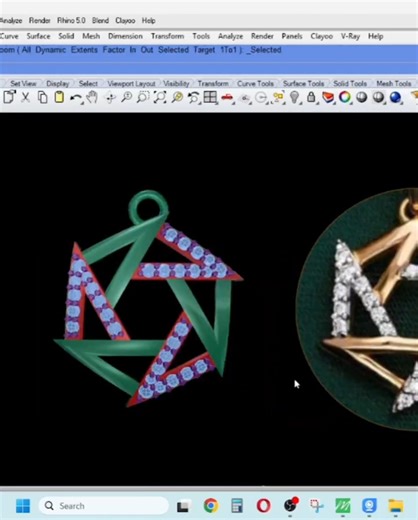Open the Panels menu
The image size is (418, 520).
point(292,36)
